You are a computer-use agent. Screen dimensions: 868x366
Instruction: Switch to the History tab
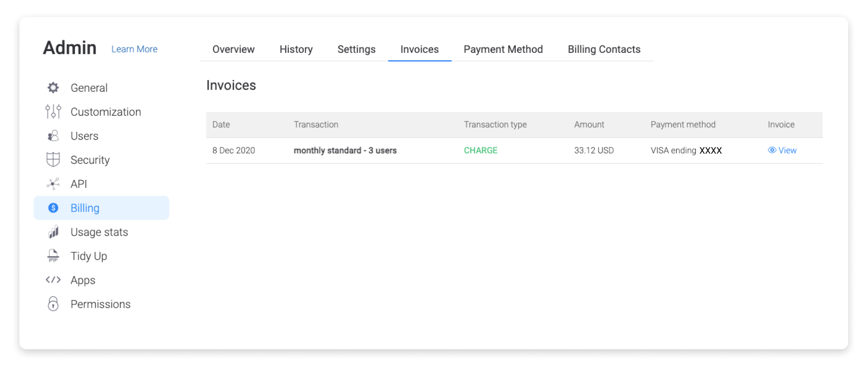[x=296, y=49]
